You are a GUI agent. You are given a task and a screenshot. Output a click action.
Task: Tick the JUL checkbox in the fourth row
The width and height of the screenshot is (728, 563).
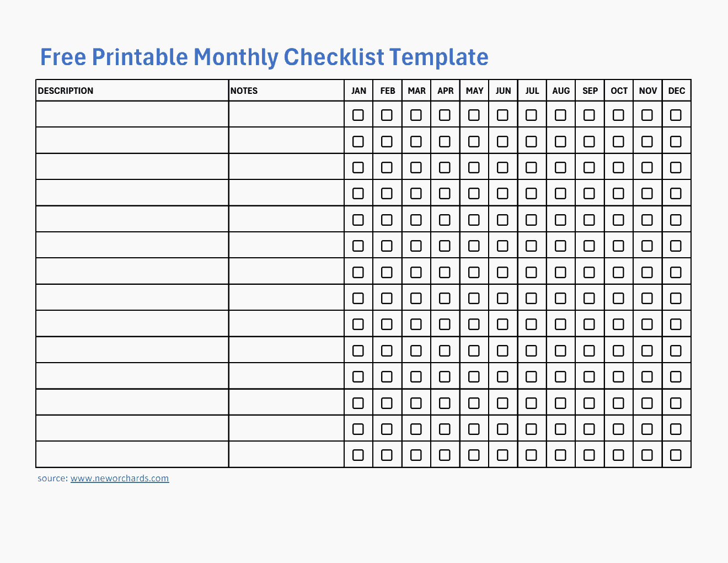(531, 193)
